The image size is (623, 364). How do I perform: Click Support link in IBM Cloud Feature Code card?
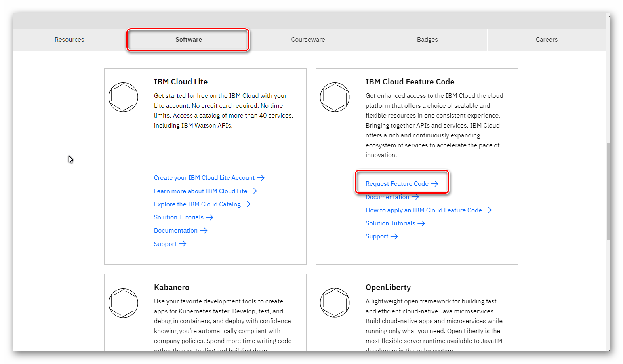pos(377,236)
